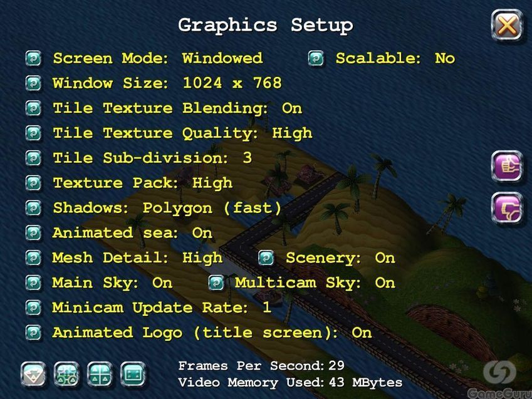Click the bottom icon with two green circles
The height and width of the screenshot is (399, 532).
[x=66, y=375]
